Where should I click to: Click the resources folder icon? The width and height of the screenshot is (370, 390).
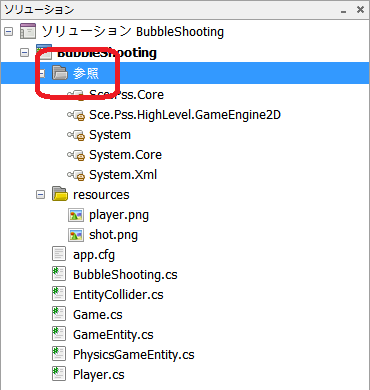point(60,194)
